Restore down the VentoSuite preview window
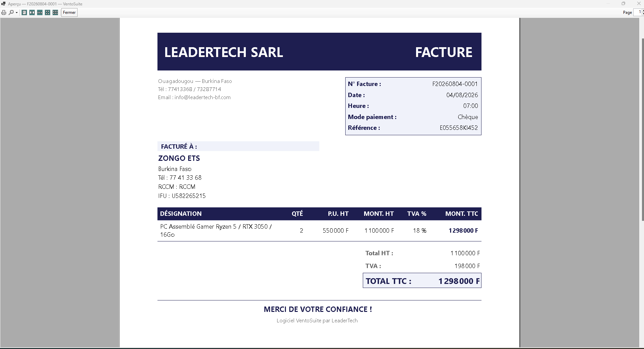Image resolution: width=644 pixels, height=349 pixels. (623, 3)
